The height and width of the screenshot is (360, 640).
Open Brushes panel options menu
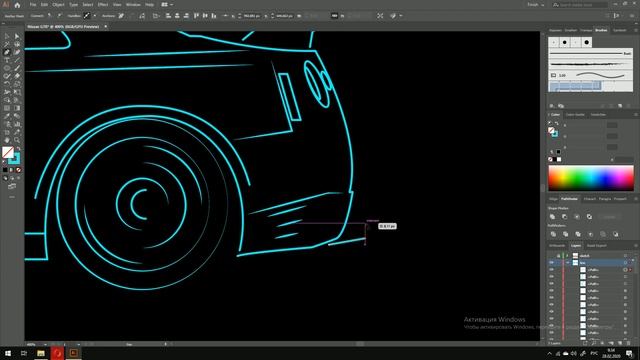point(636,30)
